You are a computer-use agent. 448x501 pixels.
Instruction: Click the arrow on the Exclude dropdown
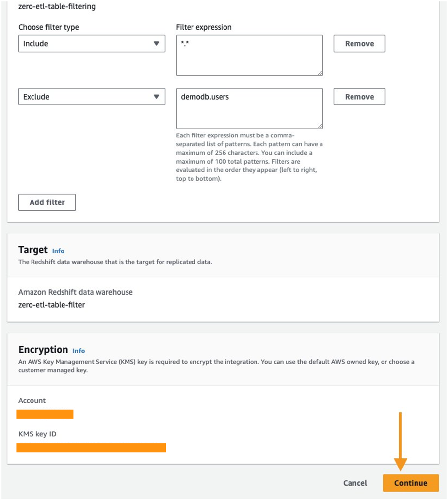156,97
